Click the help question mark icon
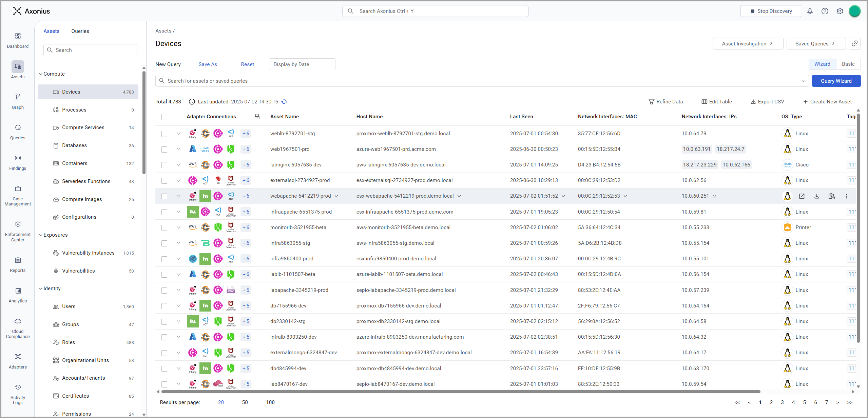 (825, 11)
